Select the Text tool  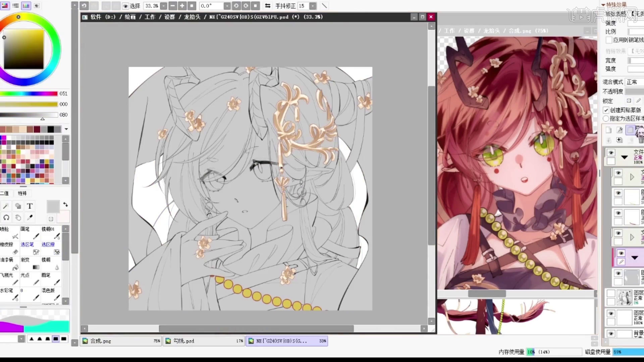[x=30, y=206]
